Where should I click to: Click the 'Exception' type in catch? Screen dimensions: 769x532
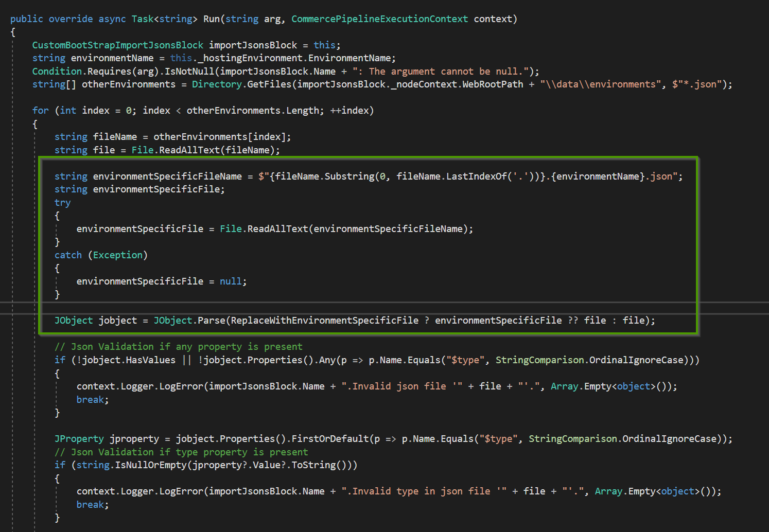118,255
